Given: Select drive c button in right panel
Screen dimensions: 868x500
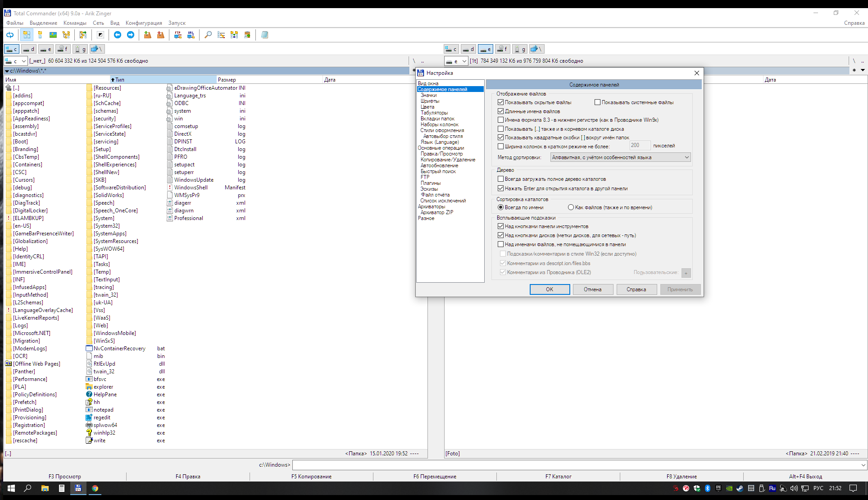Looking at the screenshot, I should point(451,49).
